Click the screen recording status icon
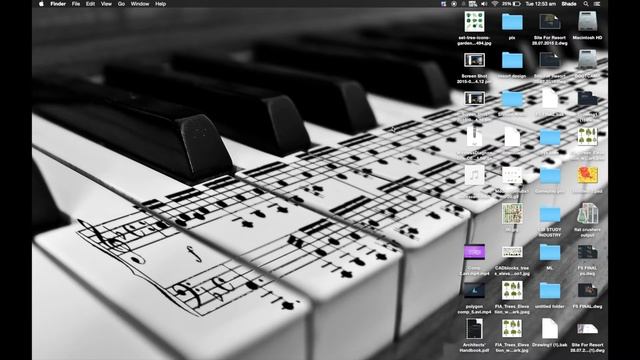 click(x=454, y=4)
